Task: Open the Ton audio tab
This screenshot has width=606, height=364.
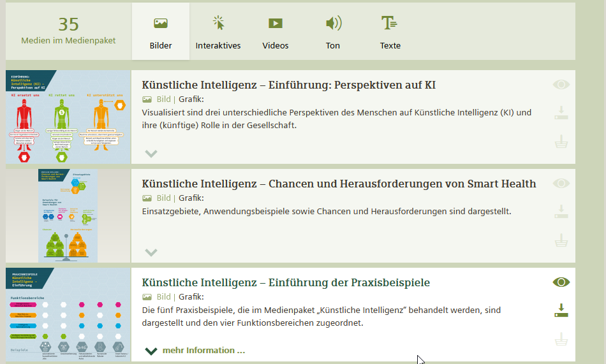Action: (x=333, y=33)
